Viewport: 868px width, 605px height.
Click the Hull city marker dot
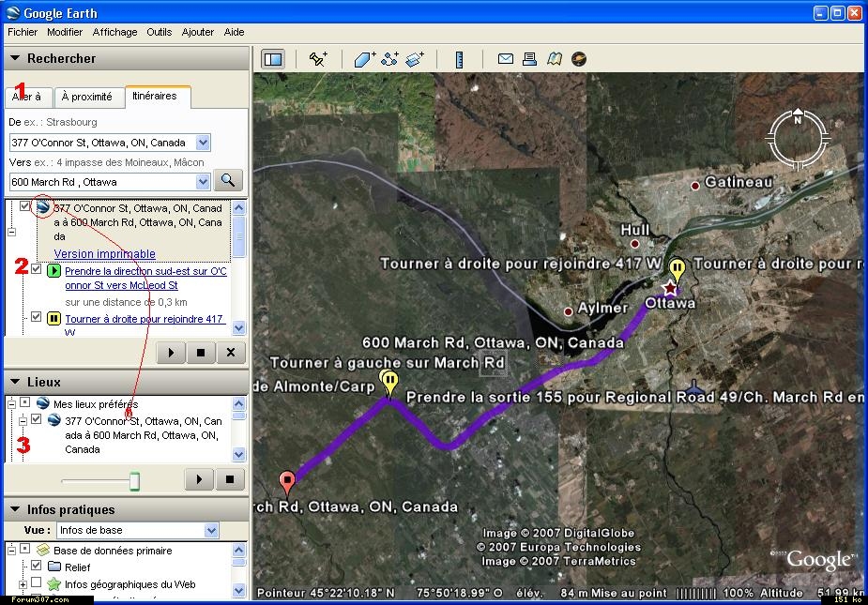point(635,244)
